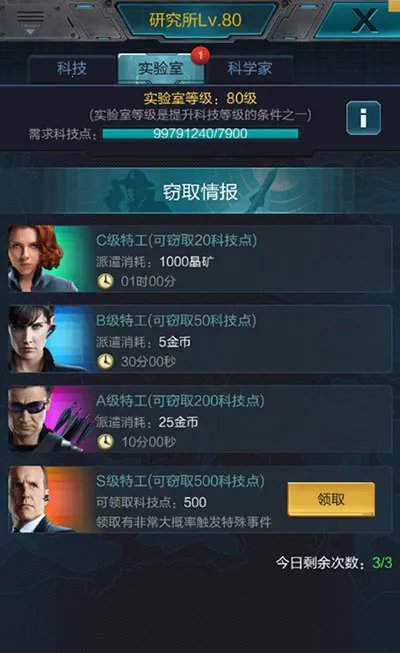Tap the red notification badge on 实验室
The height and width of the screenshot is (653, 400).
tap(200, 55)
